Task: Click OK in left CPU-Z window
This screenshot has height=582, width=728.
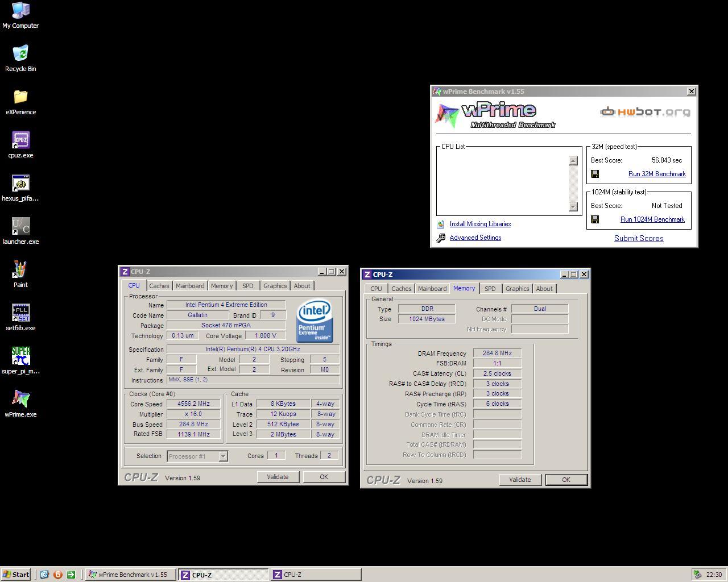Action: pos(324,477)
